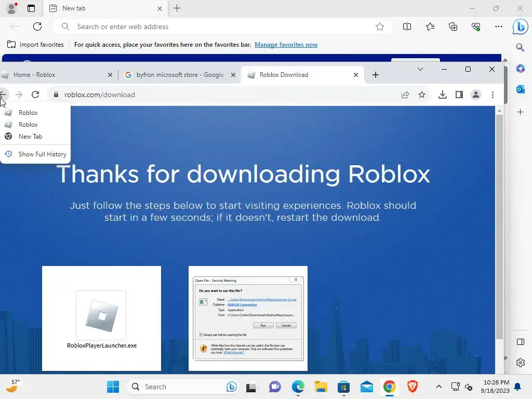Click Edge search or enter address field
Image resolution: width=532 pixels, height=399 pixels.
point(222,26)
